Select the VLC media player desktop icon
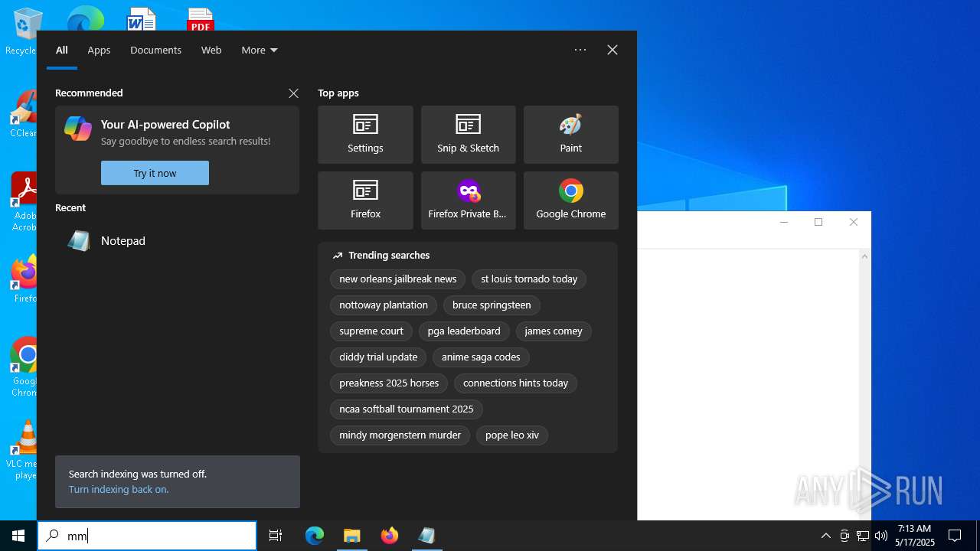Viewport: 980px width, 551px height. [25, 450]
